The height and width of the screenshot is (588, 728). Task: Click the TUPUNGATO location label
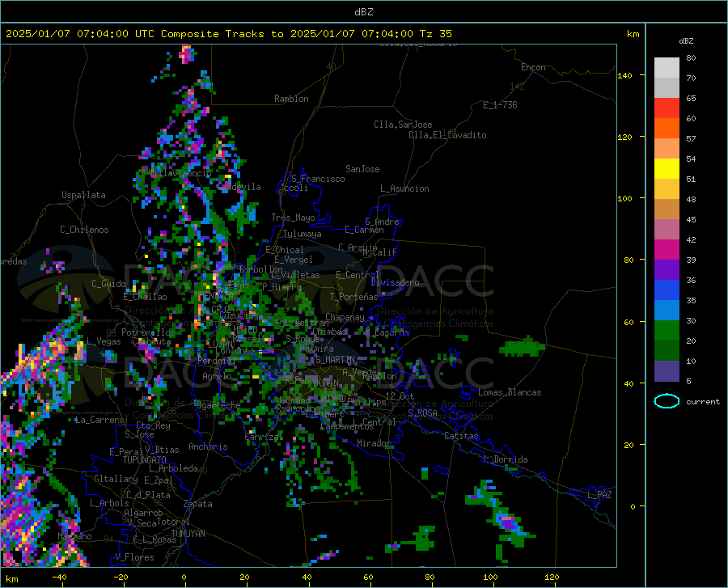click(145, 460)
